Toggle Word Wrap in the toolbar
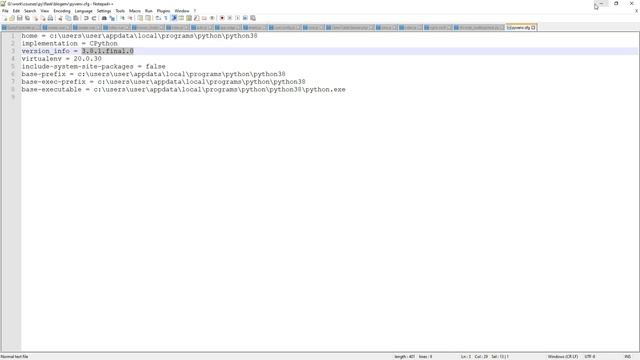This screenshot has height=360, width=640. pyautogui.click(x=158, y=18)
